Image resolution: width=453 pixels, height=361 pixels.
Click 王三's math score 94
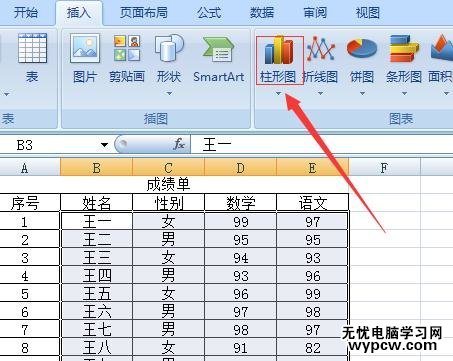[240, 257]
